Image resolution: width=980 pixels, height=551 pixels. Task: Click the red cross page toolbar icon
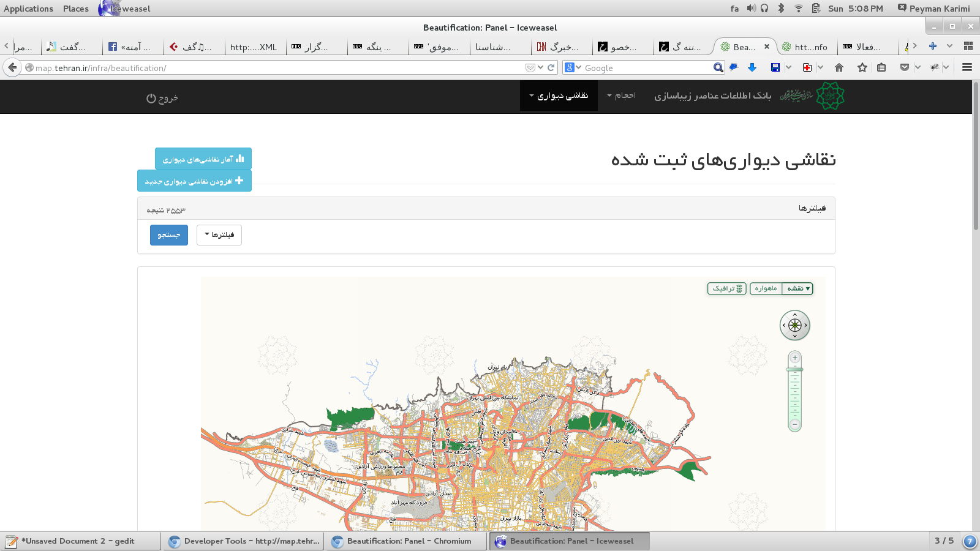pyautogui.click(x=807, y=67)
